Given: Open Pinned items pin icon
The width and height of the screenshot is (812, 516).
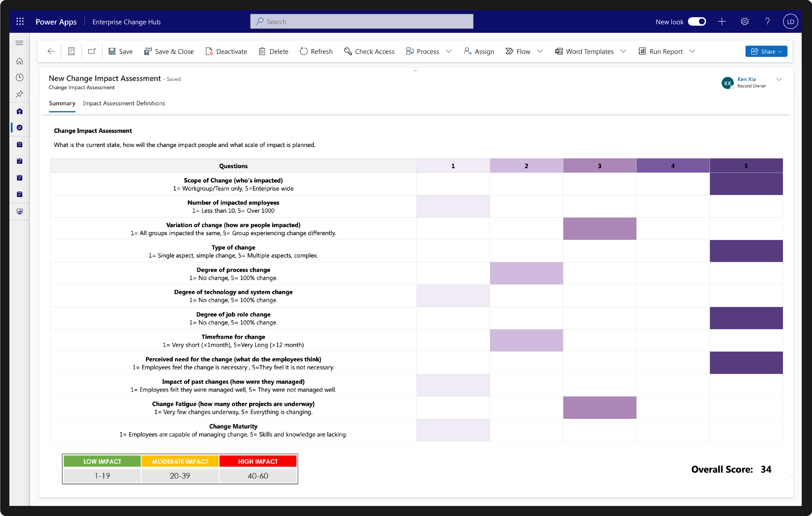Looking at the screenshot, I should (19, 94).
